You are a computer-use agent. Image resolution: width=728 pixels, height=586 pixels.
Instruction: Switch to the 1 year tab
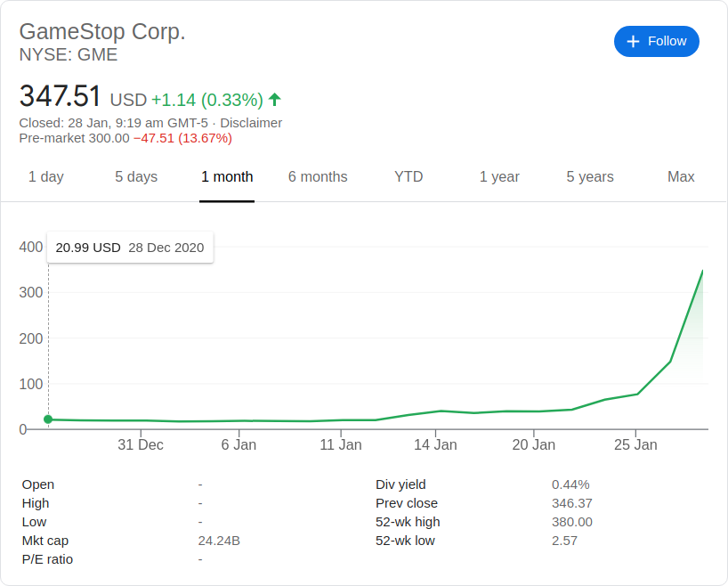(x=499, y=176)
